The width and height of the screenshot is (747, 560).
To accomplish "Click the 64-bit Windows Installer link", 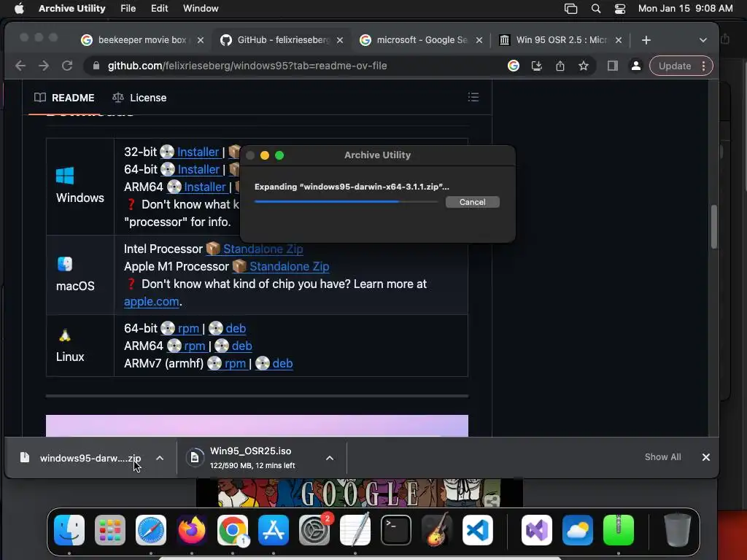I will click(x=198, y=169).
